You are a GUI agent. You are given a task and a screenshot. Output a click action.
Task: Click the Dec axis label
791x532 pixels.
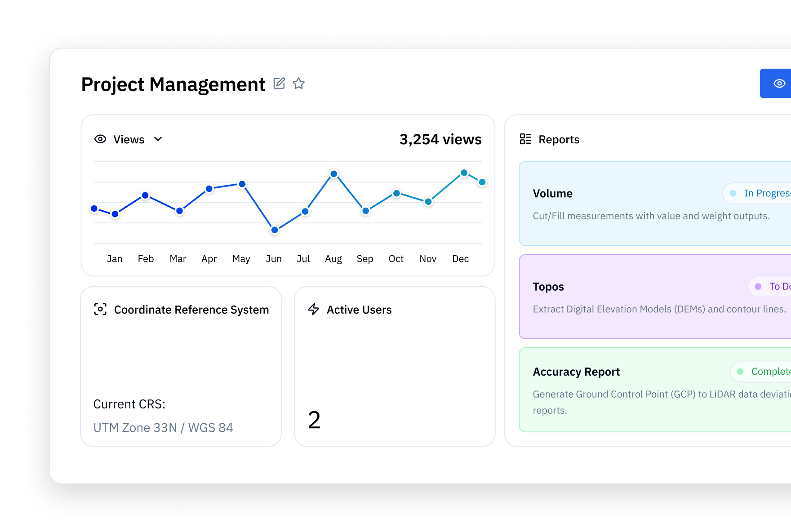click(x=460, y=259)
